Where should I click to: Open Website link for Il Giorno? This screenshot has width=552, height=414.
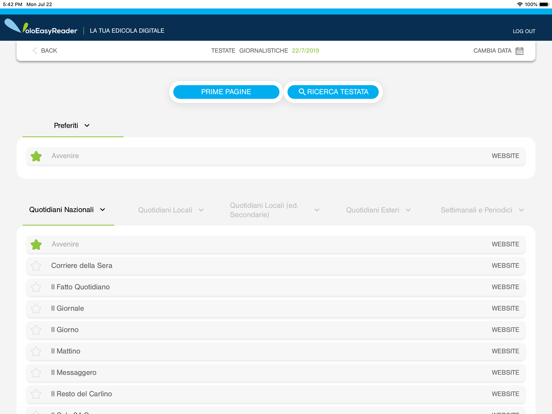click(x=505, y=330)
